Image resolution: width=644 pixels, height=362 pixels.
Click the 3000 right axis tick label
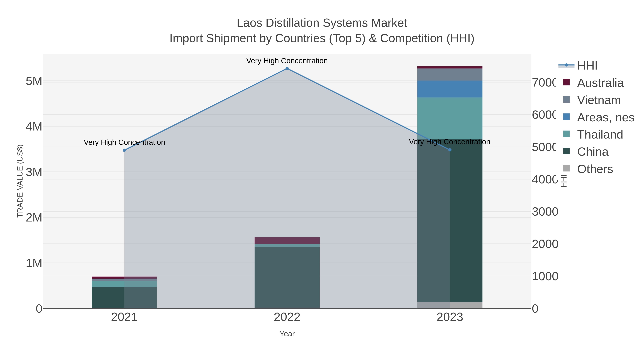545,212
